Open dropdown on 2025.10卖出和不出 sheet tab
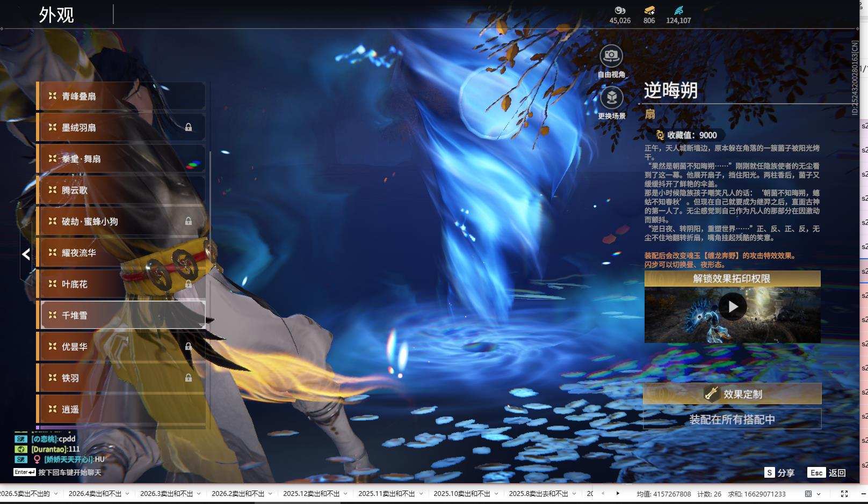Screen dimensions: 868x504 pyautogui.click(x=496, y=494)
